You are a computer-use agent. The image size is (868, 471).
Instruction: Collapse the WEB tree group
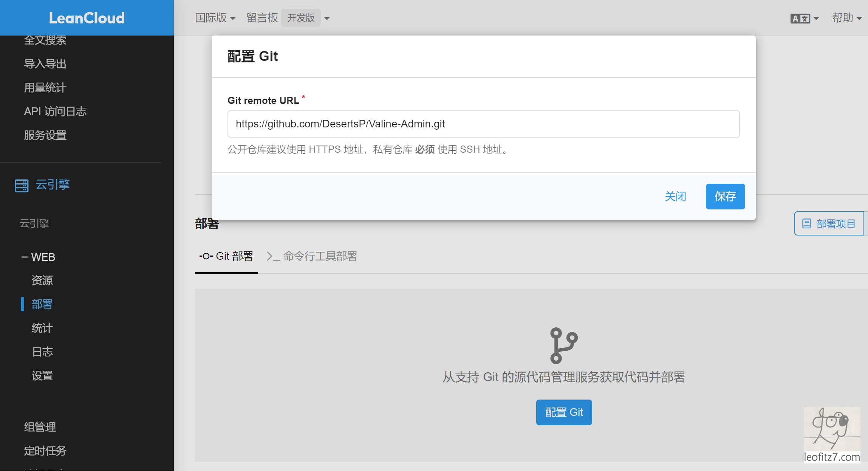click(25, 257)
